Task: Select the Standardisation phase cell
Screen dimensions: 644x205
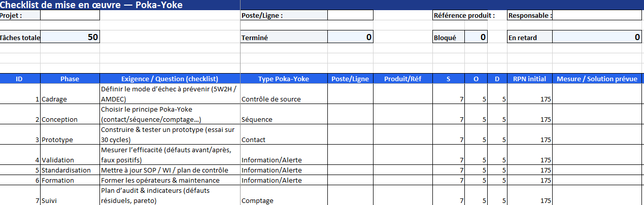Action: click(x=70, y=170)
